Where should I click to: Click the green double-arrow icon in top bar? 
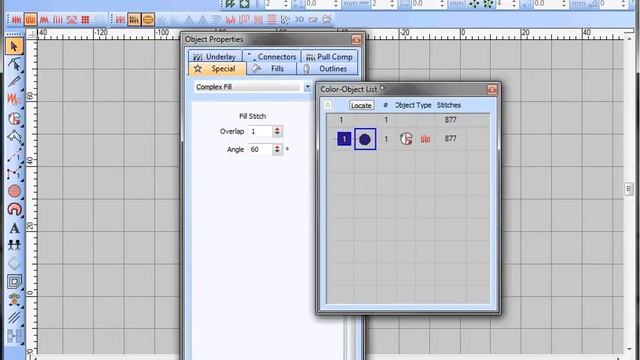pyautogui.click(x=231, y=4)
